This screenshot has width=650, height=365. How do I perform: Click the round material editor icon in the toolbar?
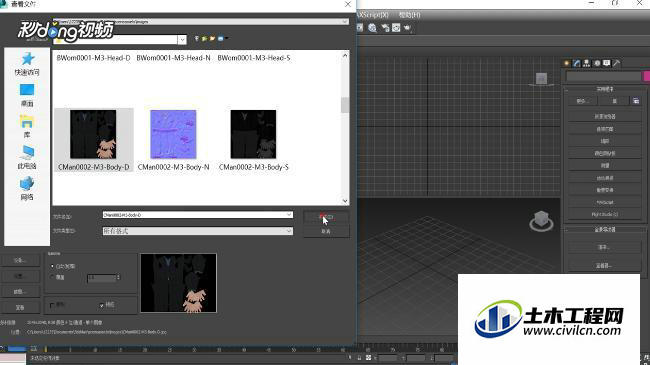point(372,28)
